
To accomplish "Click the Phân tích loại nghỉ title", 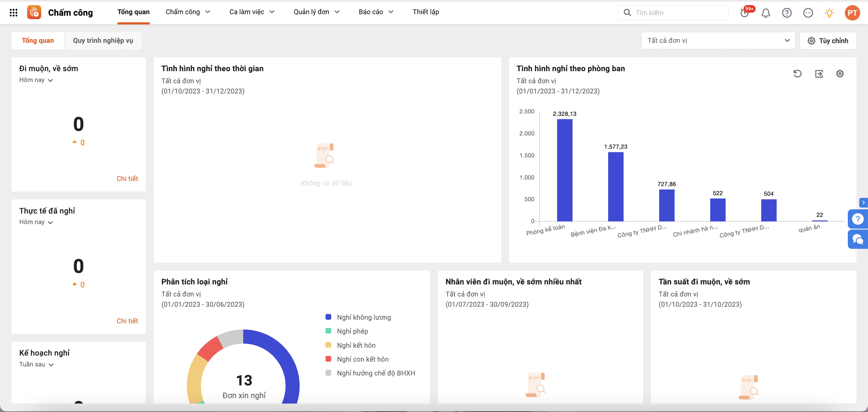I will [194, 282].
